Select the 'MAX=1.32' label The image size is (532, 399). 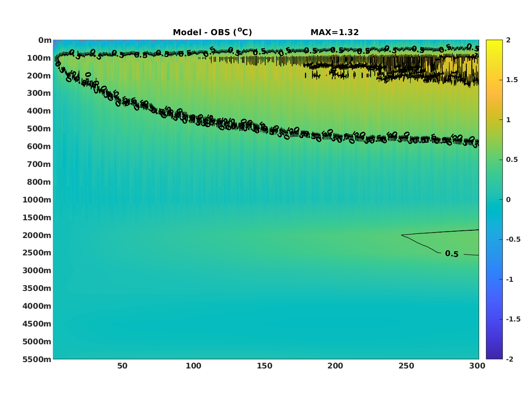coord(335,32)
